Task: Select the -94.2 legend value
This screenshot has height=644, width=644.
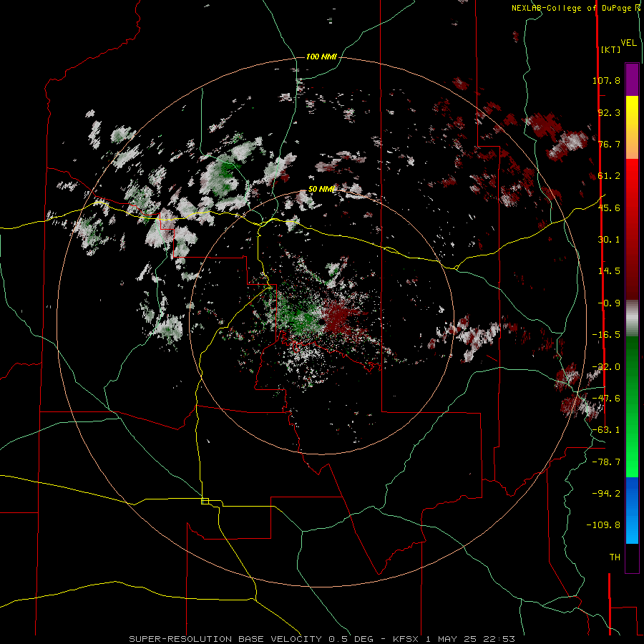Action: 606,493
